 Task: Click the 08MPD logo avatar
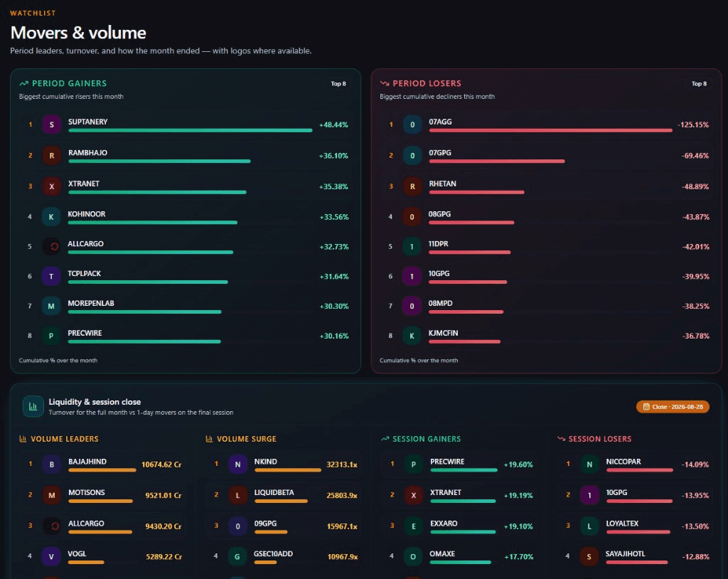click(x=412, y=307)
